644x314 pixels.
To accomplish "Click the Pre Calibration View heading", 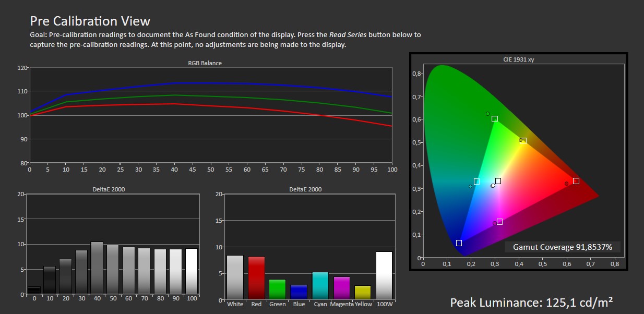I will click(90, 21).
